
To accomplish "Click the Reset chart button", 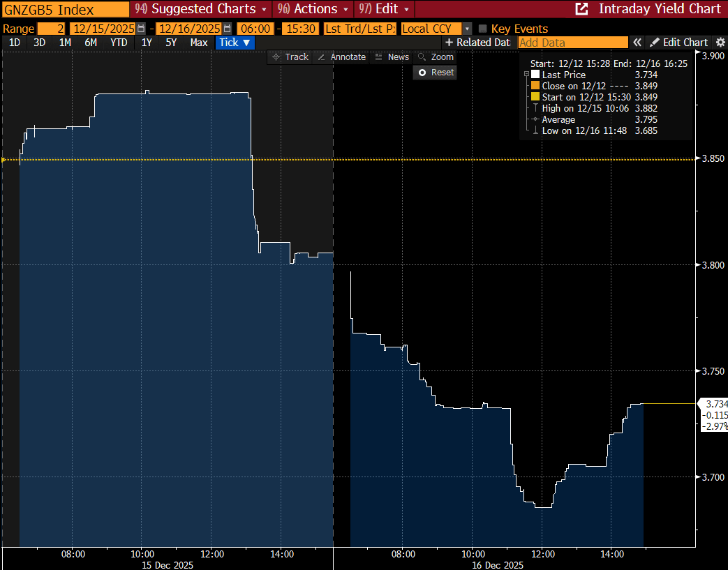I will coord(435,73).
